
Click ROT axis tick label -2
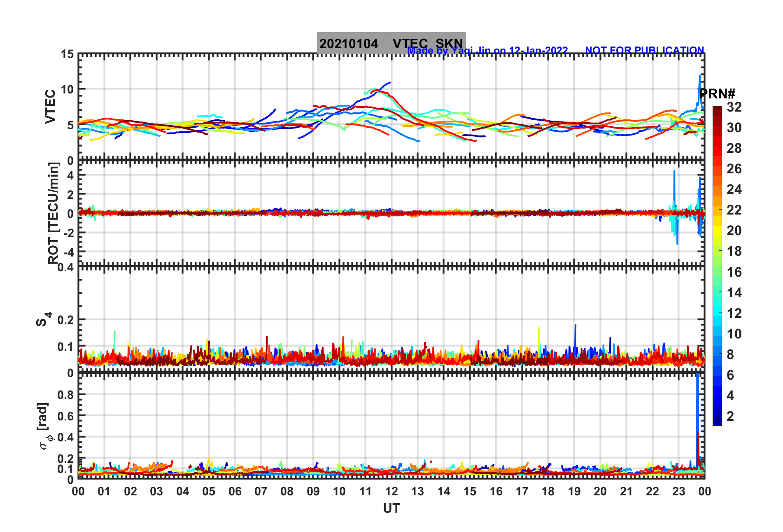tap(69, 233)
